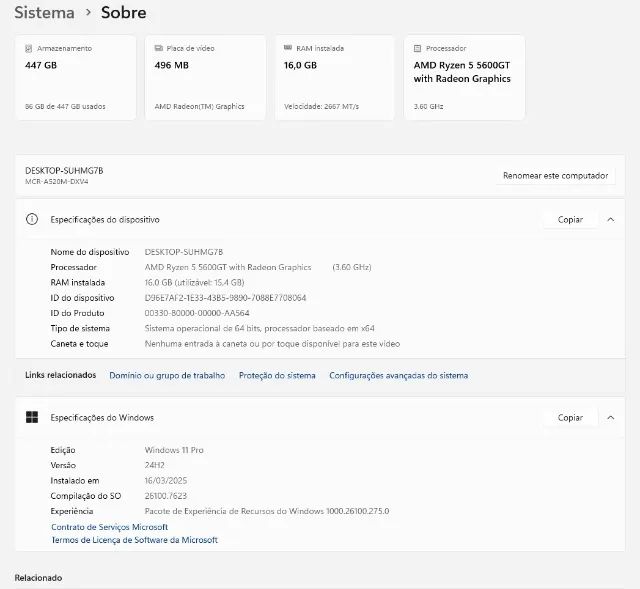This screenshot has height=589, width=640.
Task: Click the Sistema breadcrumb
Action: [44, 13]
